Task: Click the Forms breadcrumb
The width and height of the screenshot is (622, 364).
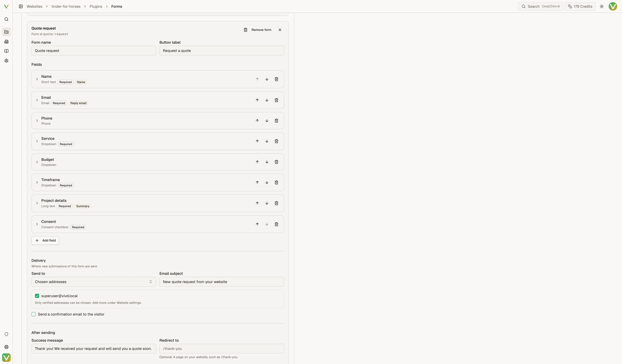Action: 117,6
